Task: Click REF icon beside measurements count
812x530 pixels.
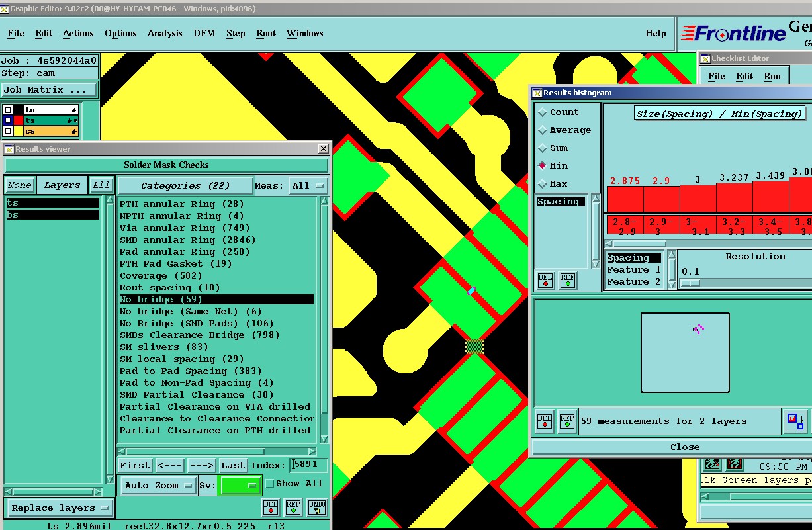Action: pyautogui.click(x=567, y=421)
